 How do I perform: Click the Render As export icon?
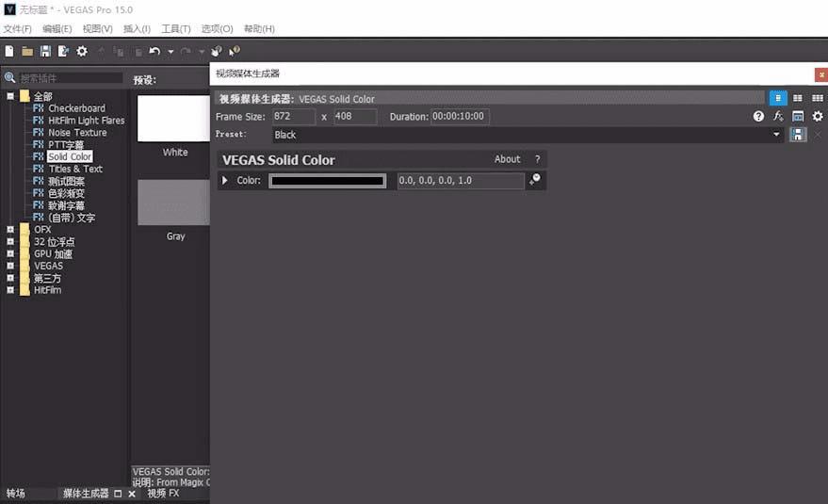click(x=63, y=51)
